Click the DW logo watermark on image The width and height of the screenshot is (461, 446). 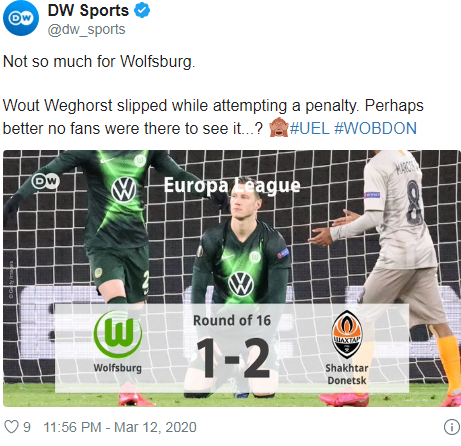pyautogui.click(x=46, y=181)
